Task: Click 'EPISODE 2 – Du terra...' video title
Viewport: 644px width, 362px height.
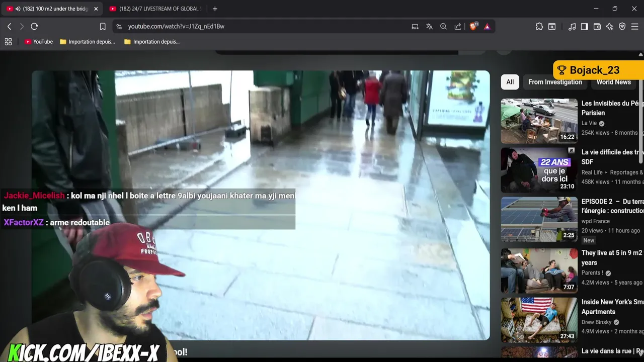Action: [612, 206]
